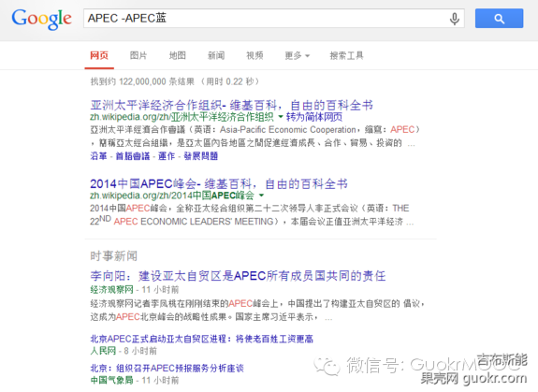Open 李向阳 建设亚太自贸区 news article
Viewport: 538px width, 392px height.
pyautogui.click(x=238, y=276)
